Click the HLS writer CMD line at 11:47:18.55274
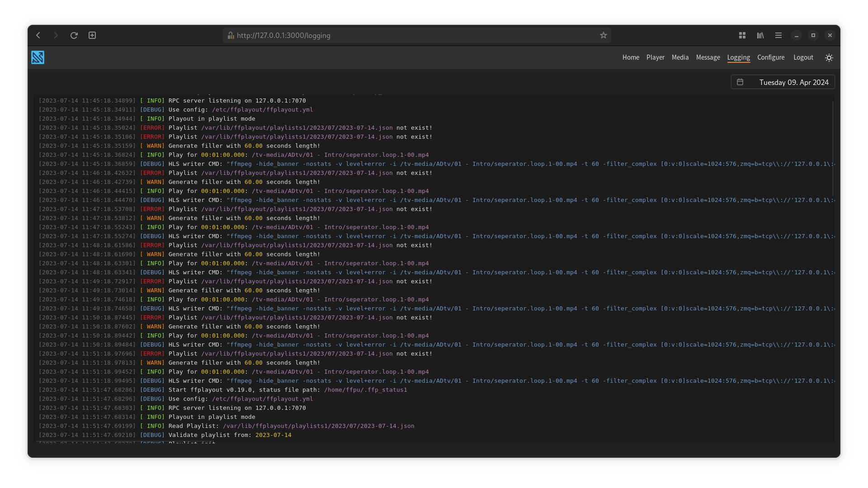 click(x=437, y=236)
